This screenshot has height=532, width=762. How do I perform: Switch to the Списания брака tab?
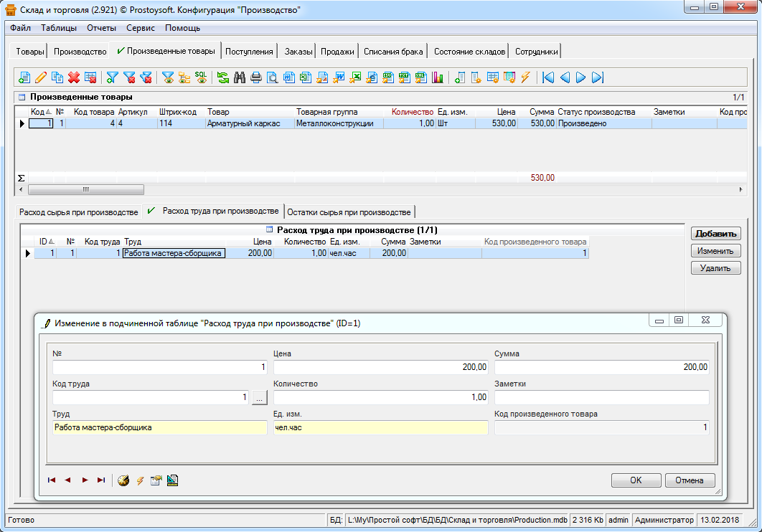(x=393, y=52)
